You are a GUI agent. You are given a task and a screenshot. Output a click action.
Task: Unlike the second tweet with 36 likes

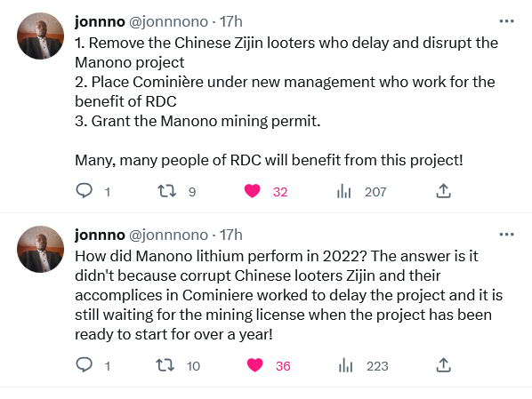[x=254, y=365]
